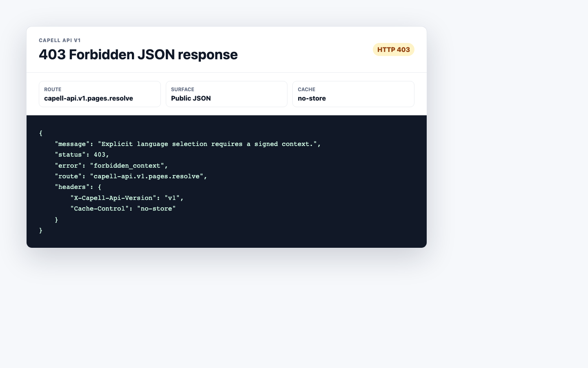Click the SURFACE card label

[183, 89]
